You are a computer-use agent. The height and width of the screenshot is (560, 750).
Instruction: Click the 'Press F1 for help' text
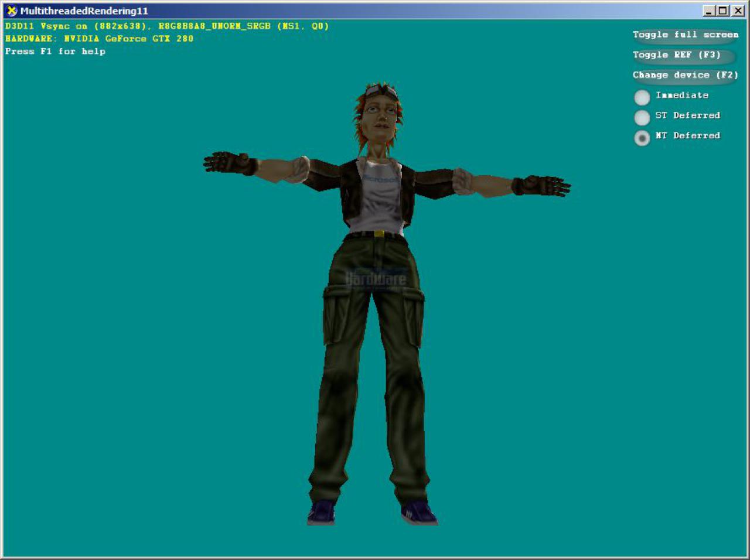pyautogui.click(x=55, y=52)
